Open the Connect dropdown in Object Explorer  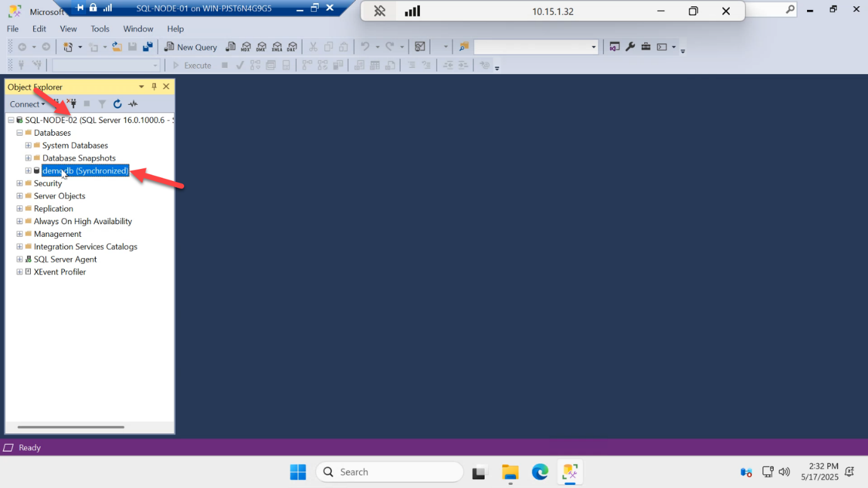point(27,104)
